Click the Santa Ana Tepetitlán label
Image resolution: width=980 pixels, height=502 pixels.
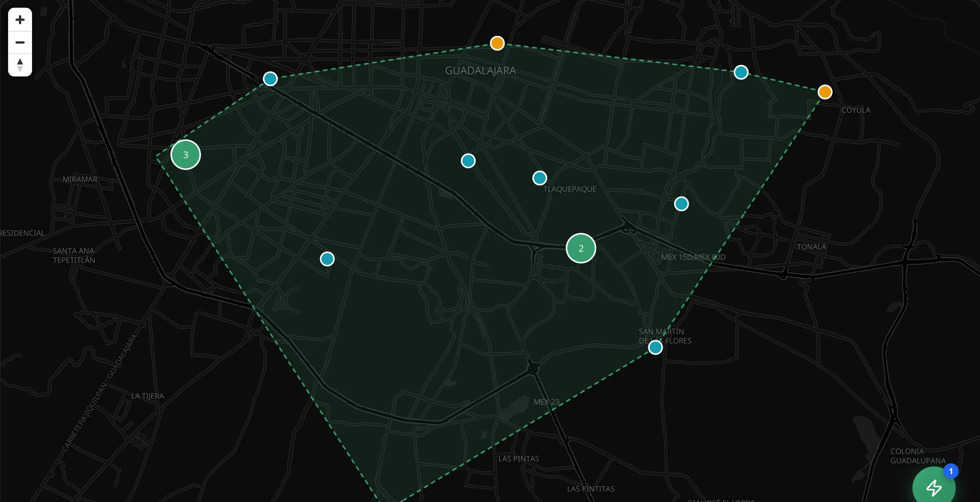(74, 255)
